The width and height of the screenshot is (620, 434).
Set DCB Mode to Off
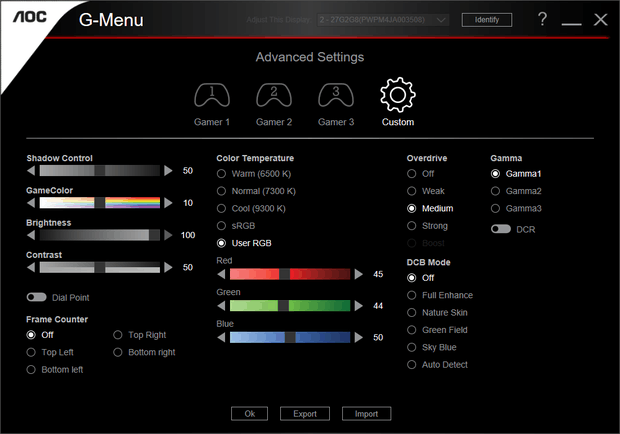(420, 278)
